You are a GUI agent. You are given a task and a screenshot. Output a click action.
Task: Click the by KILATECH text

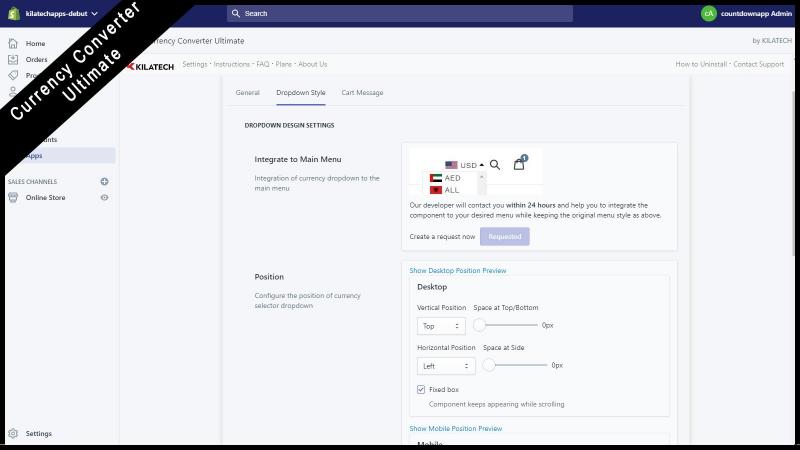[772, 41]
